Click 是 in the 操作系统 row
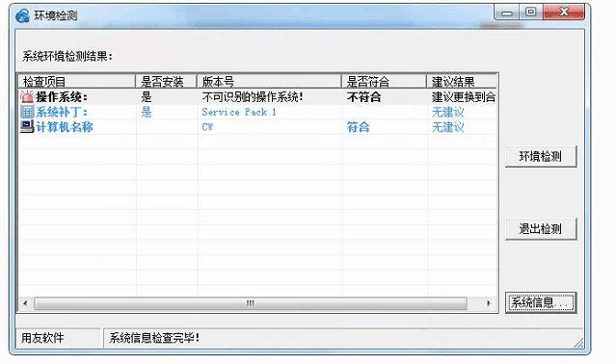 coord(147,97)
